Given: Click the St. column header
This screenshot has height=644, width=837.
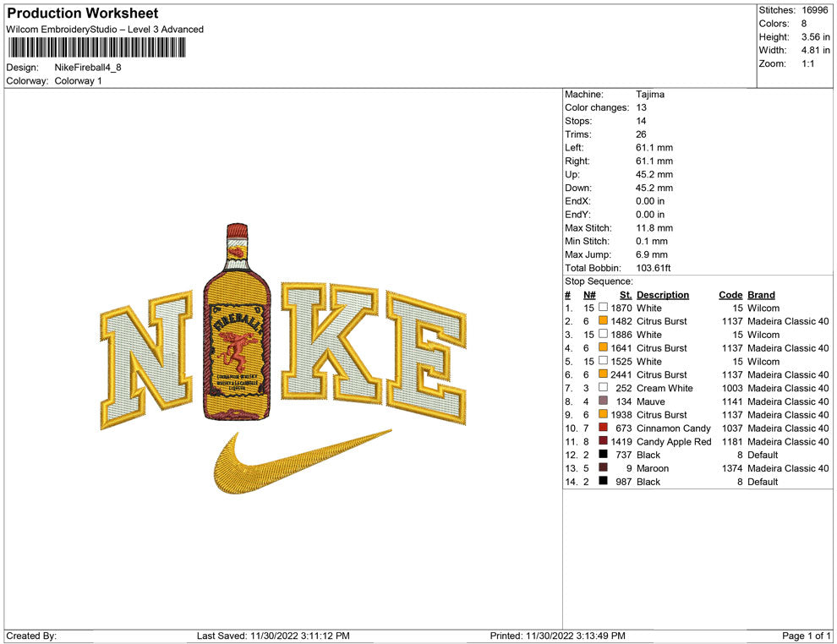Looking at the screenshot, I should 626,295.
